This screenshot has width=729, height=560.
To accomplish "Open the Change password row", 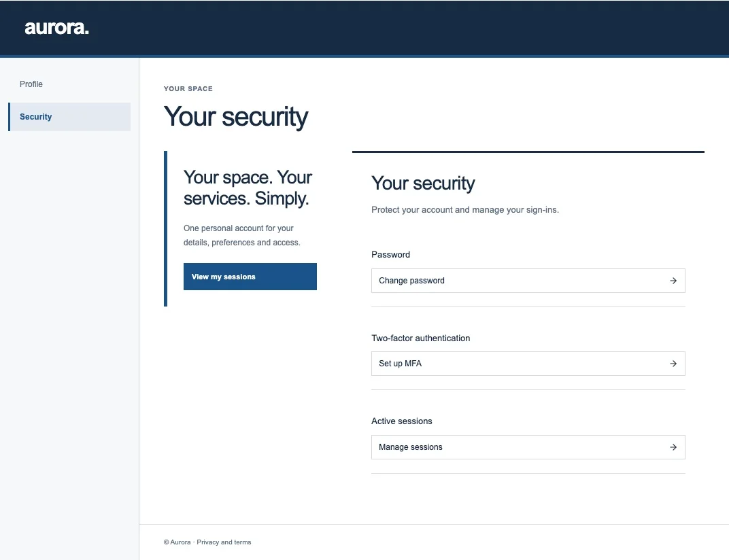I will 528,281.
